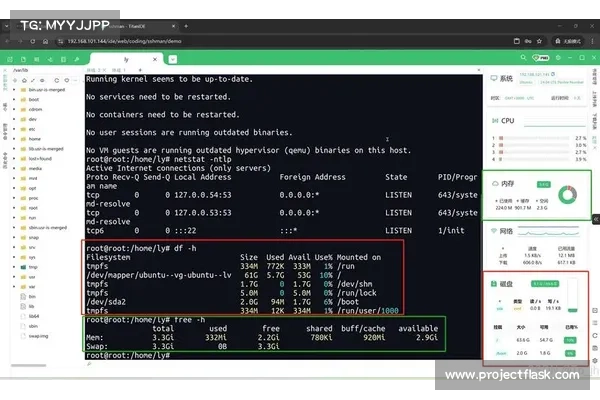The height and width of the screenshot is (400, 600).
Task: Click the CPU core 1 usage bar
Action: (x=534, y=138)
